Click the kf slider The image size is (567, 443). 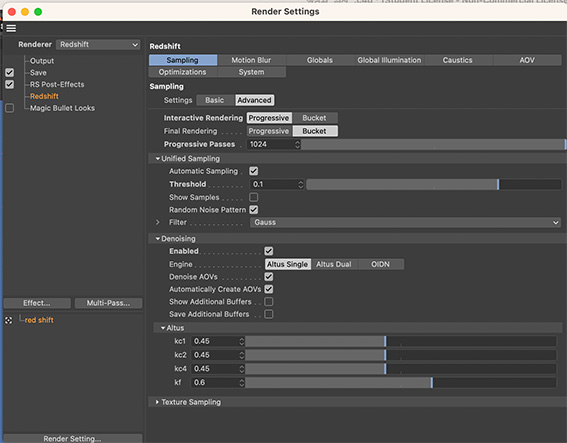coord(401,383)
